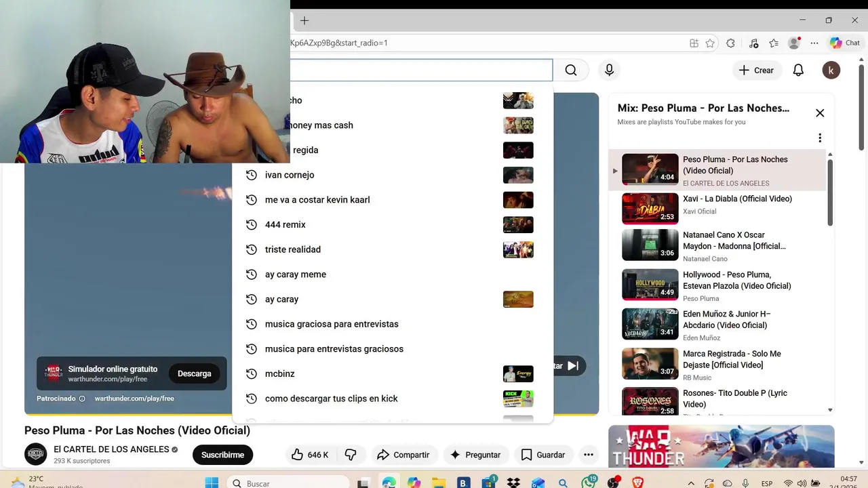
Task: Activate voice search microphone icon
Action: (609, 70)
